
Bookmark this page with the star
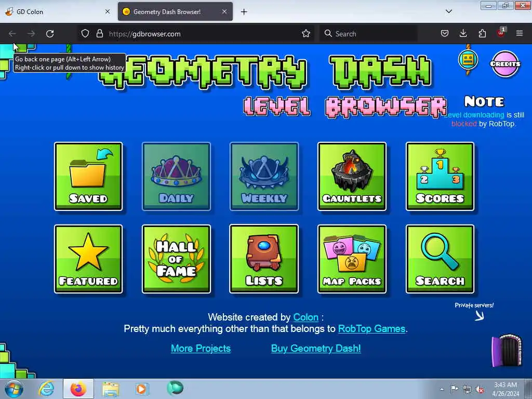305,34
